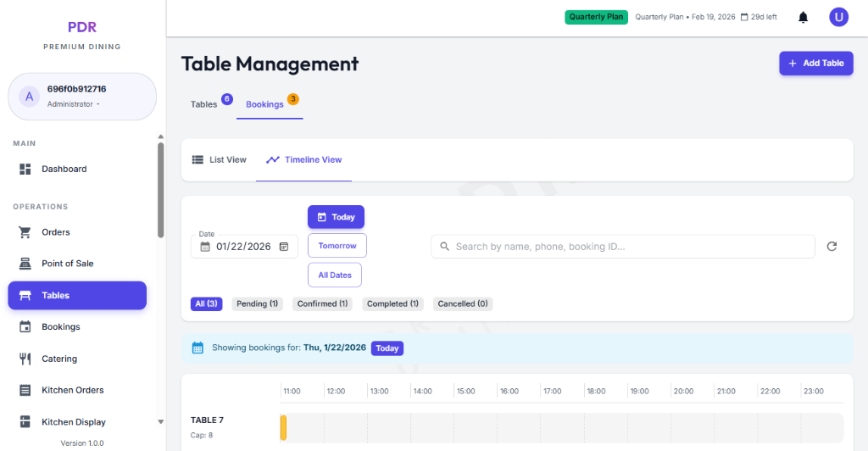Switch to List View

pyautogui.click(x=220, y=159)
